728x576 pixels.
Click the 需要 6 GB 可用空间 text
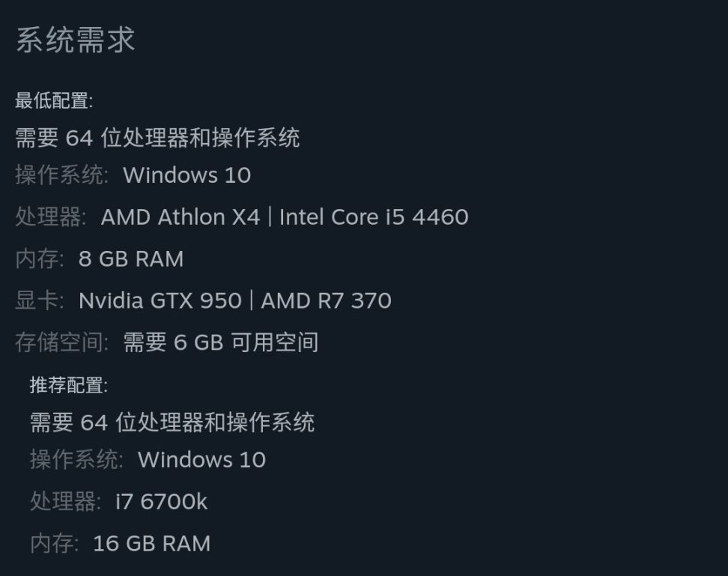[x=221, y=343]
